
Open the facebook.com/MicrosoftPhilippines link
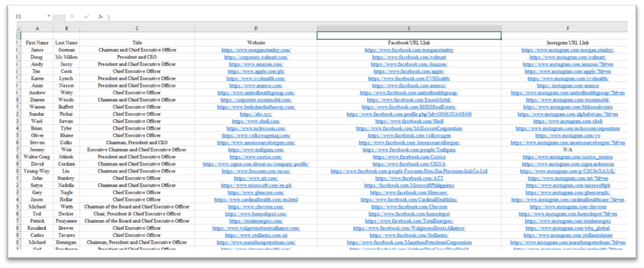click(409, 185)
